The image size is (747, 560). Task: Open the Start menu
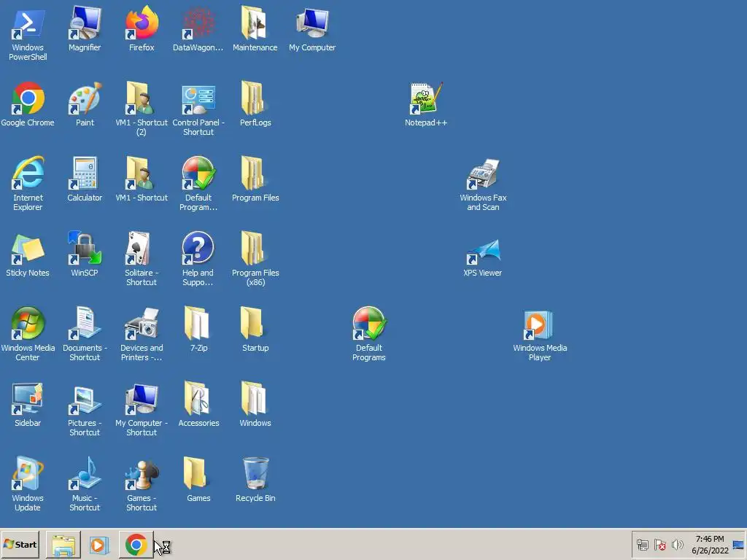pyautogui.click(x=20, y=544)
